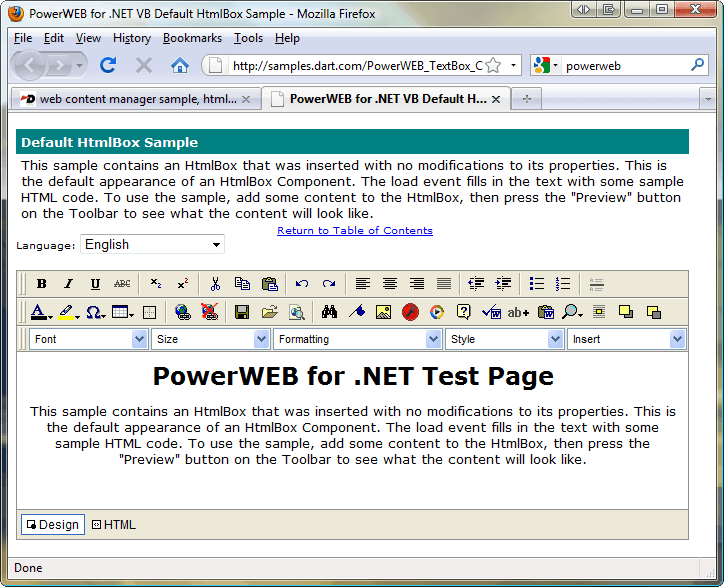Open the Edit menu
Screen dimensions: 724x587
point(54,38)
